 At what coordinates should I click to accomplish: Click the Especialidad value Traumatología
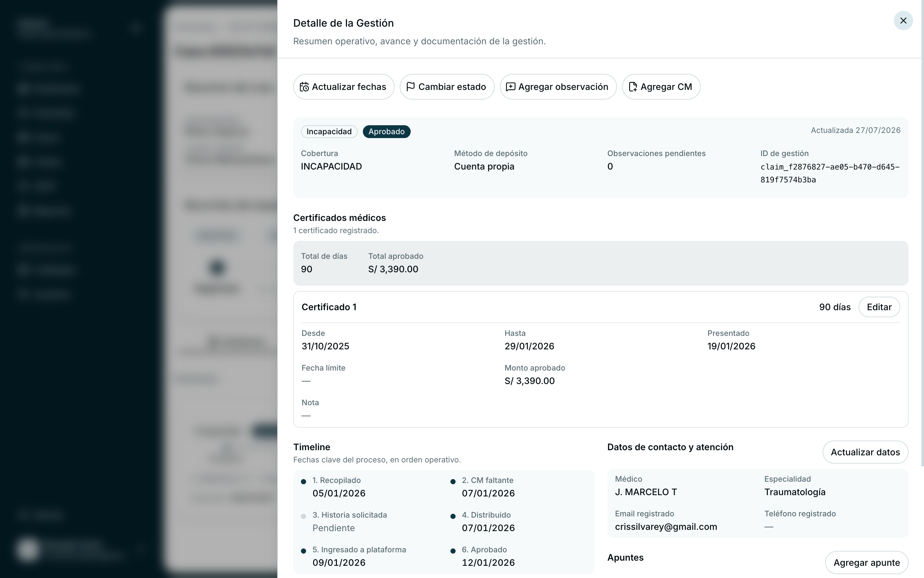tap(795, 492)
